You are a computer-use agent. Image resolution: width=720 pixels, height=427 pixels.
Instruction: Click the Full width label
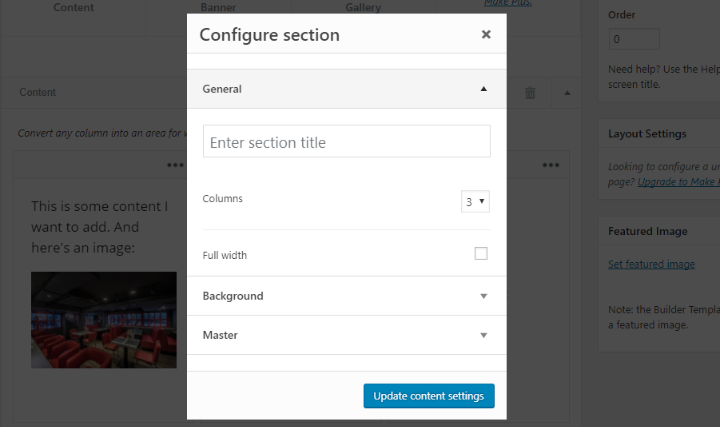[225, 255]
